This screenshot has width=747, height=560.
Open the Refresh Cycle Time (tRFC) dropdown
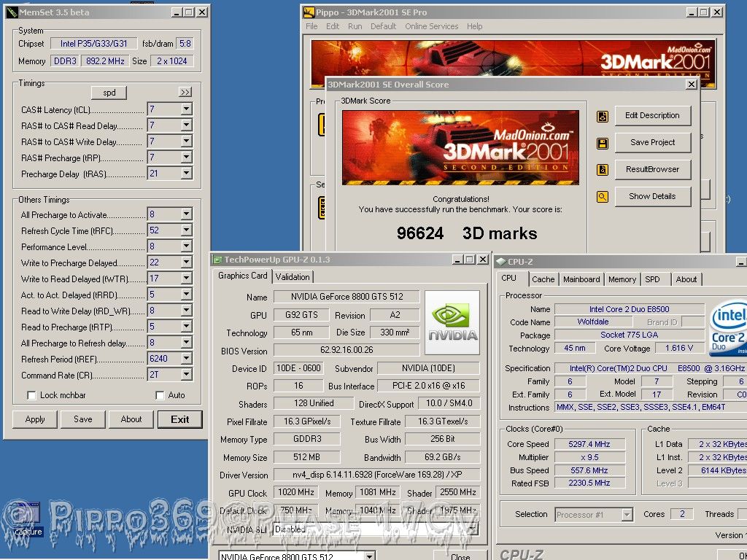click(186, 230)
